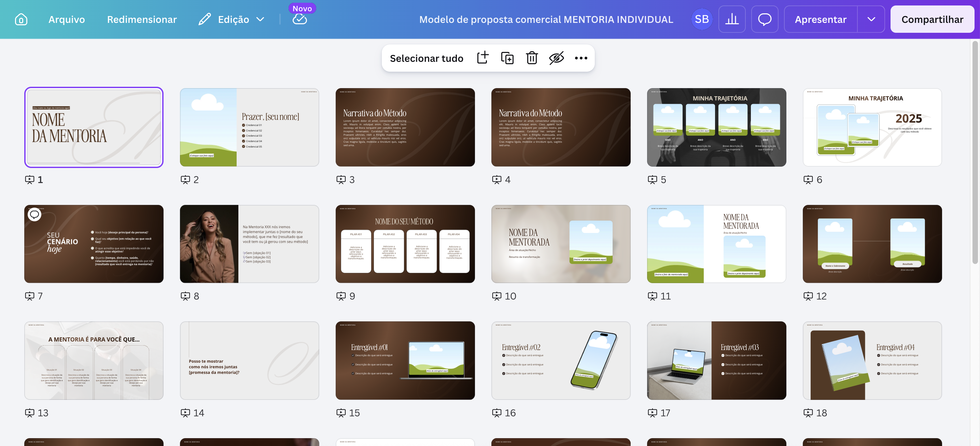The height and width of the screenshot is (446, 980).
Task: Delete the page with the trash icon
Action: [532, 58]
